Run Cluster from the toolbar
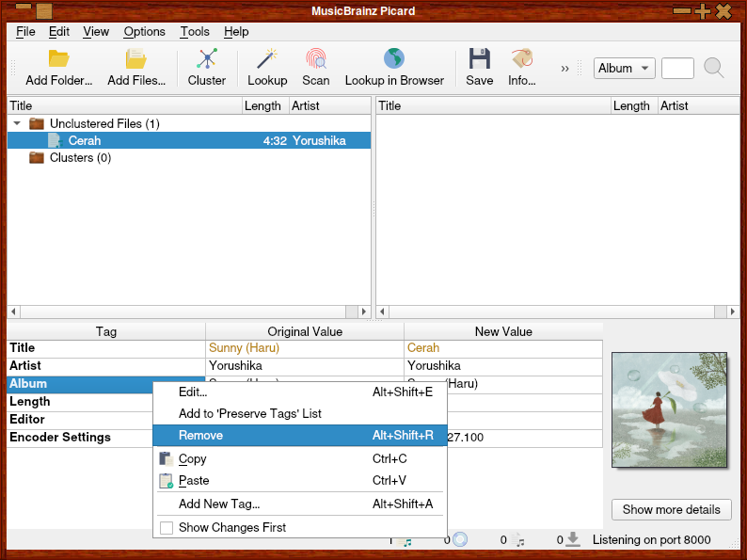Image resolution: width=747 pixels, height=560 pixels. [x=206, y=59]
